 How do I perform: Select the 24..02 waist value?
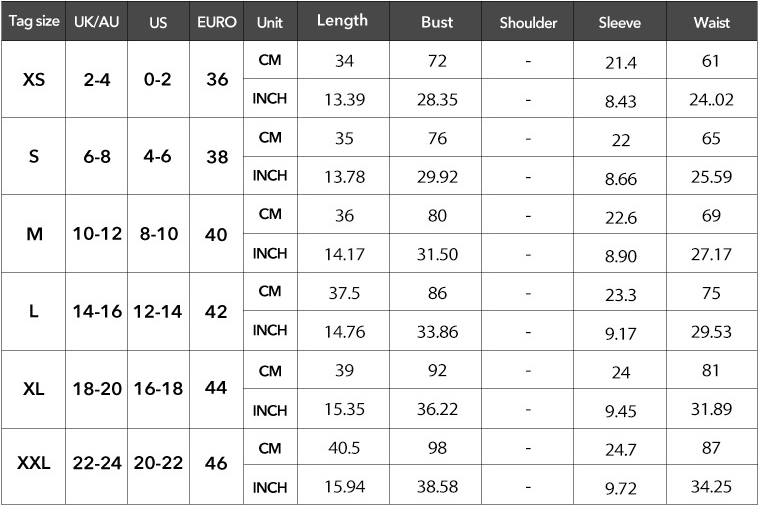point(711,100)
